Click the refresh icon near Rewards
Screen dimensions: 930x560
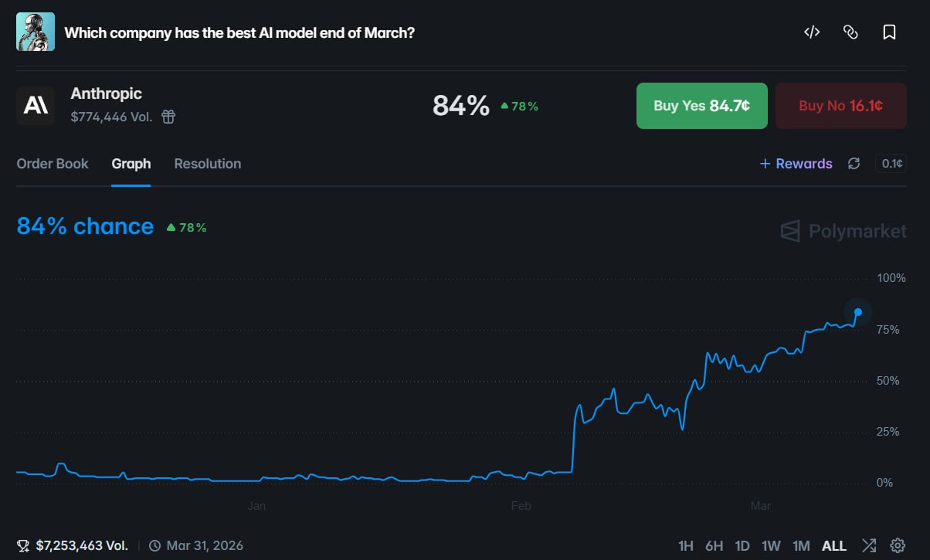854,163
